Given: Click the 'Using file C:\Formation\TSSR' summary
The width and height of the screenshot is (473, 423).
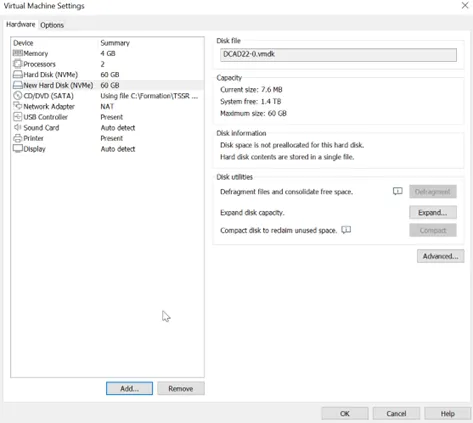Looking at the screenshot, I should point(149,96).
